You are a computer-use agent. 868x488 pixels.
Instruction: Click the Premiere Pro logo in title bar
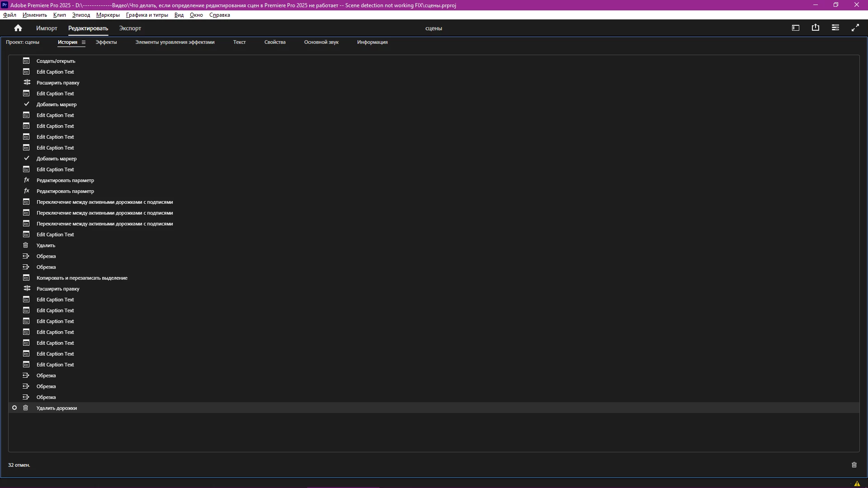(5, 5)
